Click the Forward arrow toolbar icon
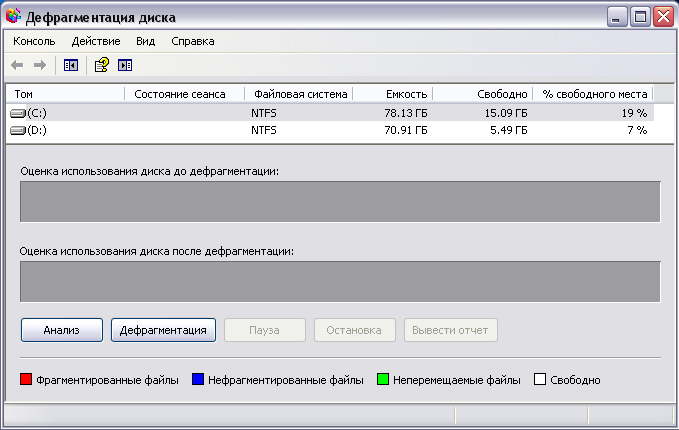Screen dimensions: 679x430 tap(40, 65)
